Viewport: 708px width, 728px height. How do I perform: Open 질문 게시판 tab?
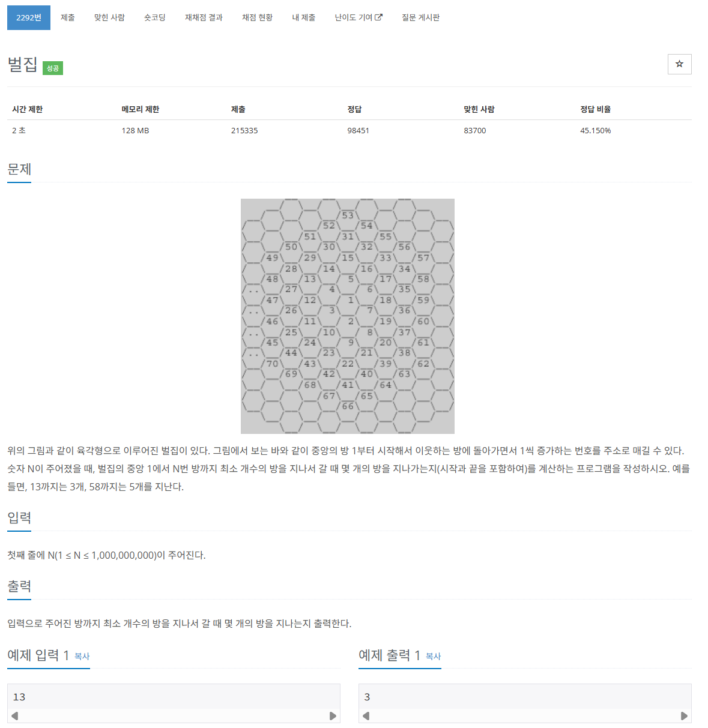pos(420,17)
